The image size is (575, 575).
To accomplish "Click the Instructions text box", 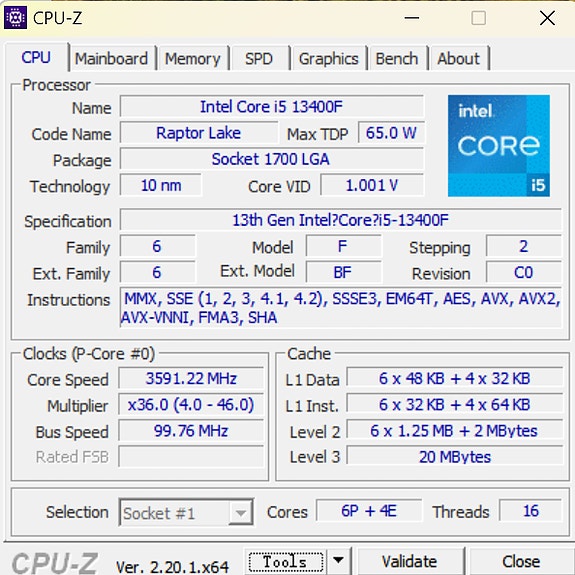I will click(x=340, y=308).
